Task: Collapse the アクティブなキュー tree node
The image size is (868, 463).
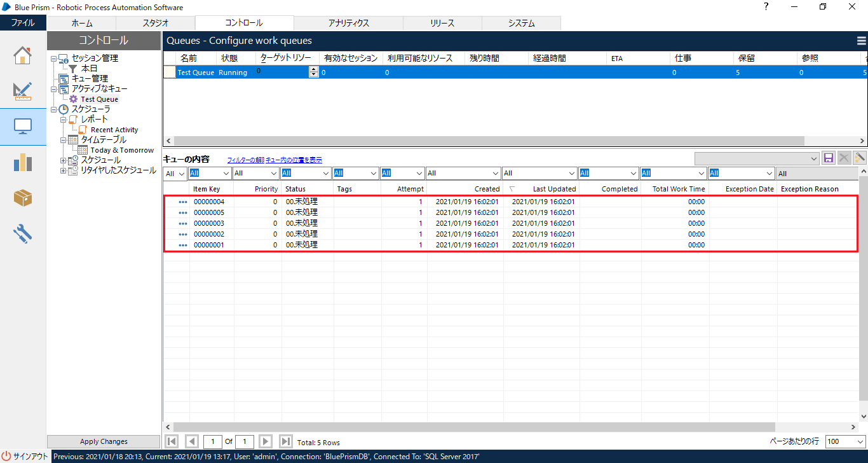Action: (54, 89)
